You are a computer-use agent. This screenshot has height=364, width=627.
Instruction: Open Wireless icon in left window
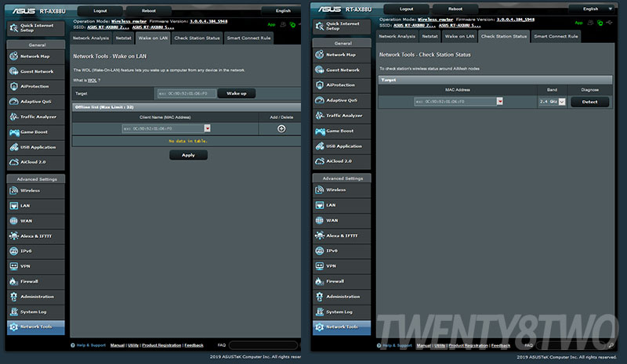click(13, 190)
